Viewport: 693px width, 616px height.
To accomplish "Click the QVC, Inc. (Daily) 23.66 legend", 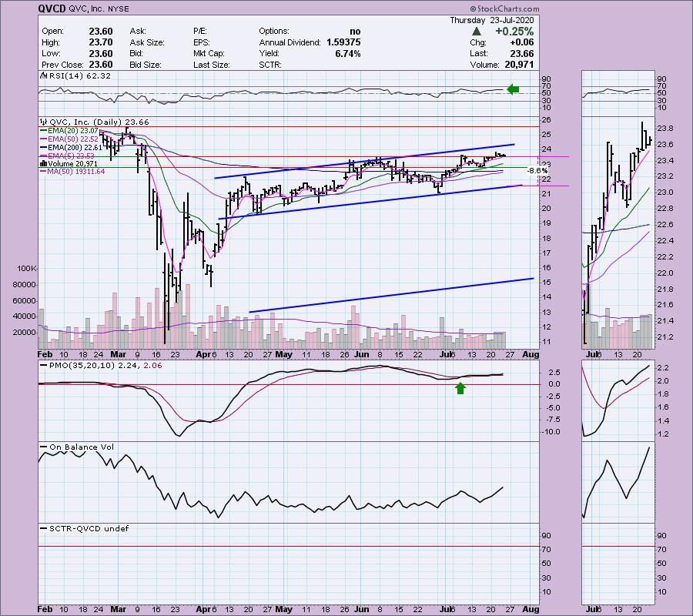I will pos(95,122).
